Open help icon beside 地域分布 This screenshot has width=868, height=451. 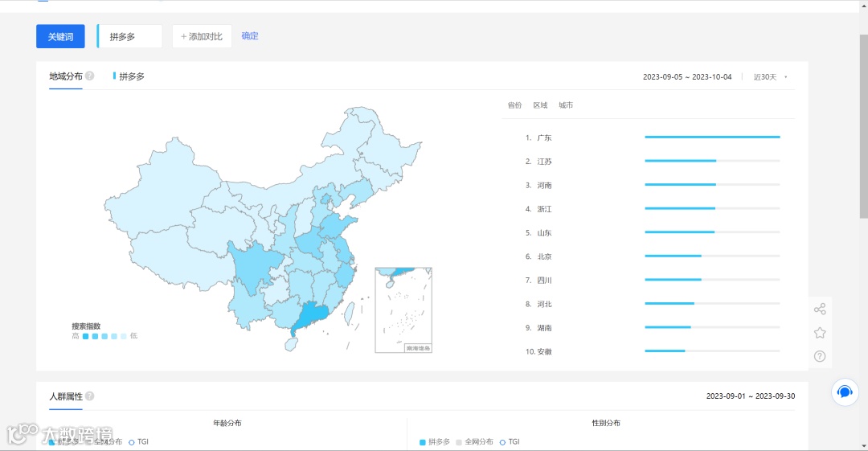(x=90, y=76)
